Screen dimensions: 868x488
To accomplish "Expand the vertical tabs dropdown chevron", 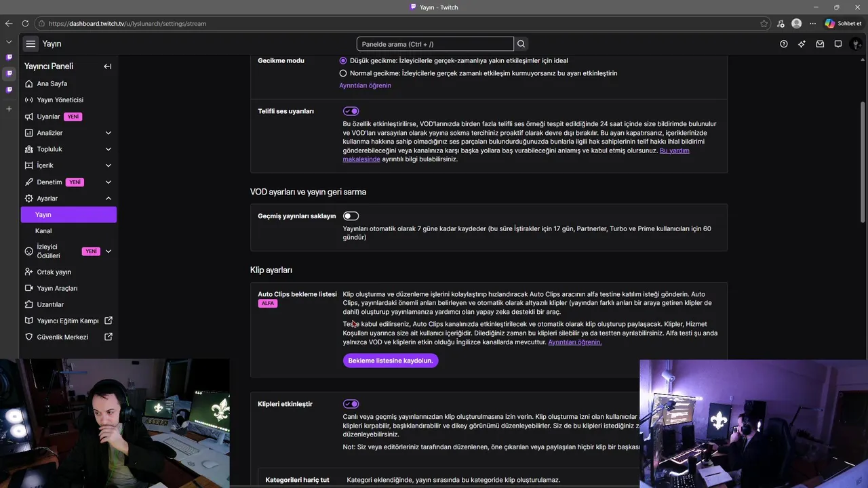I will (9, 42).
